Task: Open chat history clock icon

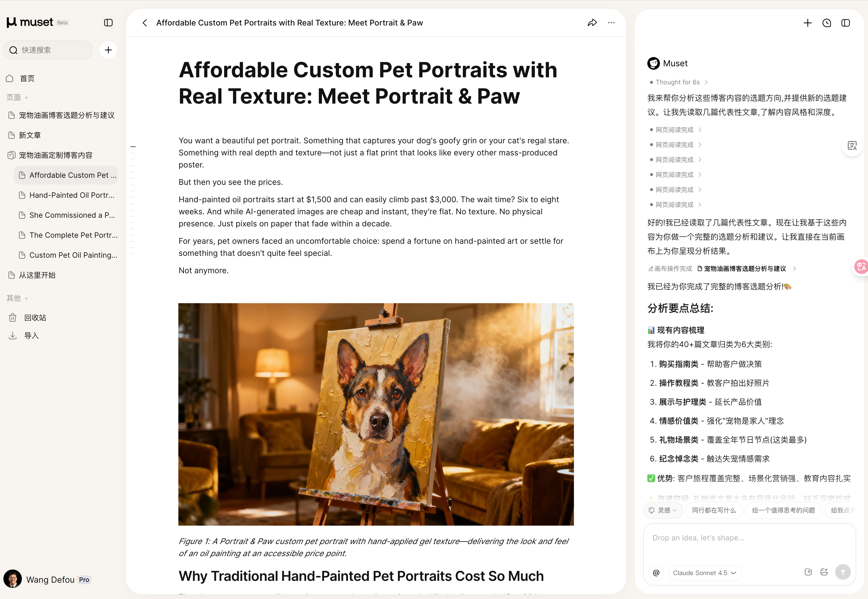Action: (x=826, y=23)
